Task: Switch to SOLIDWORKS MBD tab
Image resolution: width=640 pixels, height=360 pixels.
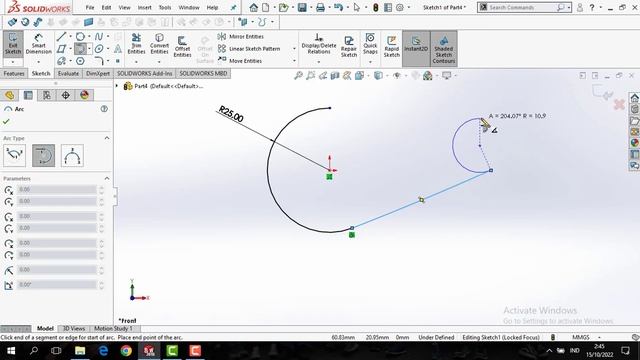Action: point(203,73)
